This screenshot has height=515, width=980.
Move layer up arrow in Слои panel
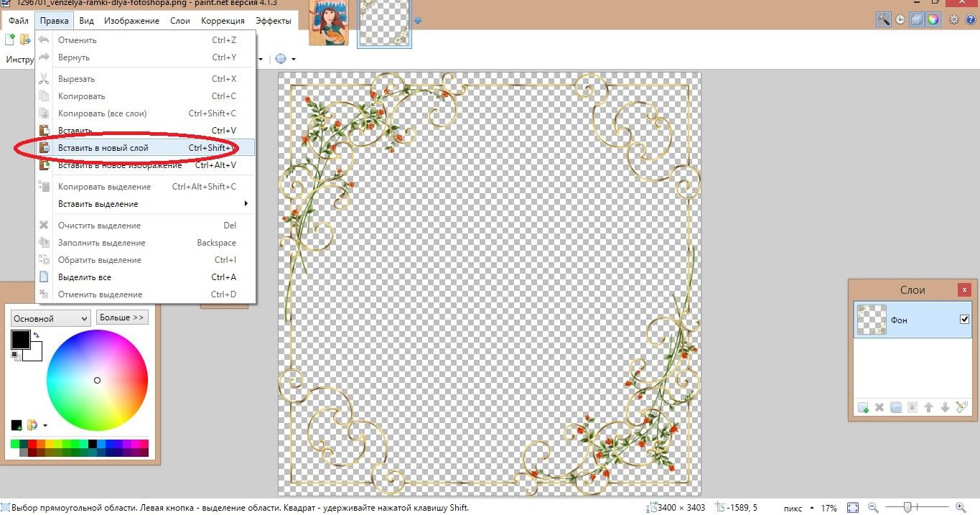[928, 407]
